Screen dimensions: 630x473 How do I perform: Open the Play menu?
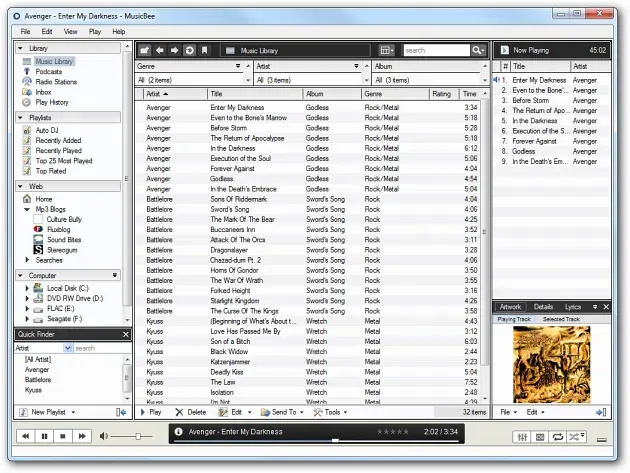coord(95,32)
